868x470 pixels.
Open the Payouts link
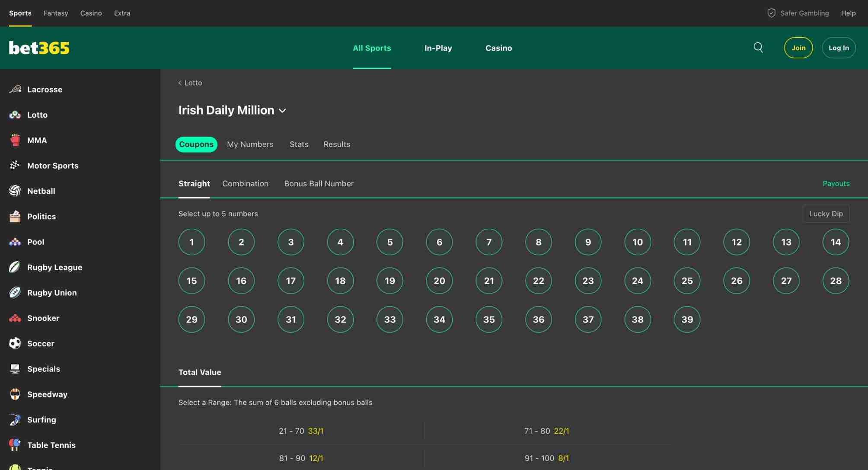pos(836,183)
